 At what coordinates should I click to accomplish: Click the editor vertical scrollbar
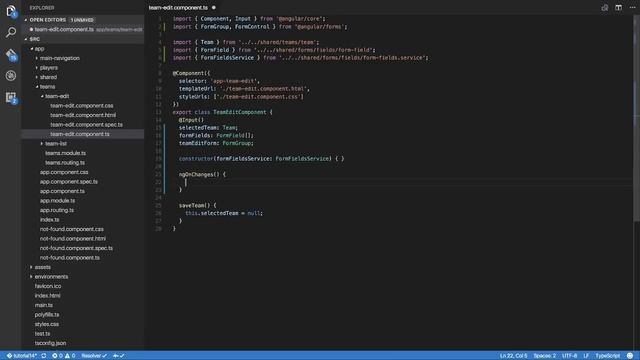point(636,118)
